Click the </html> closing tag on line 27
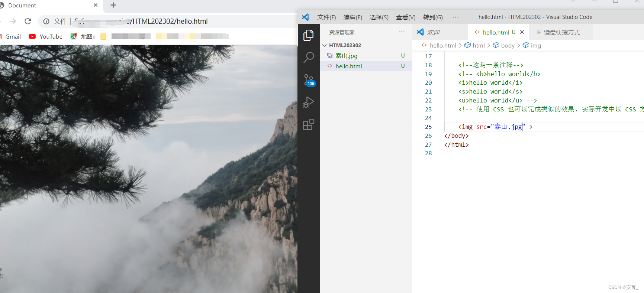The height and width of the screenshot is (293, 644). click(x=456, y=145)
